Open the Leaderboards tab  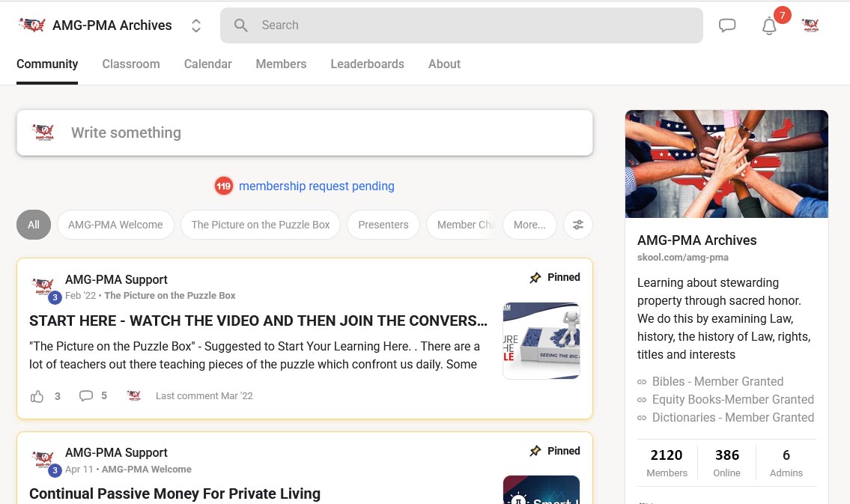click(x=367, y=64)
